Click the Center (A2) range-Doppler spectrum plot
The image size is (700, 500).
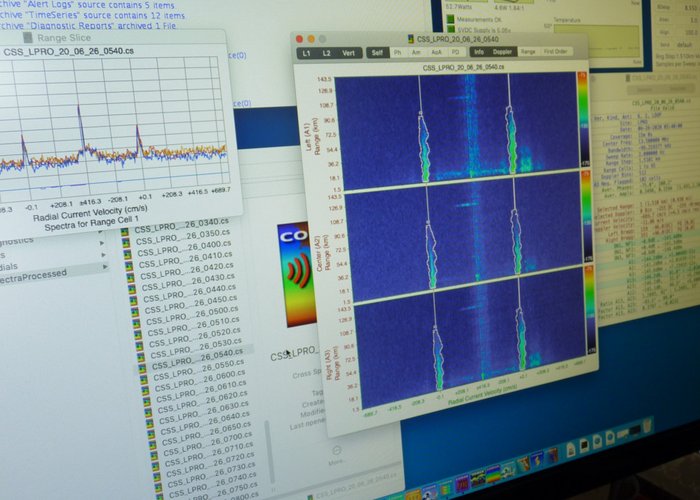coord(464,236)
